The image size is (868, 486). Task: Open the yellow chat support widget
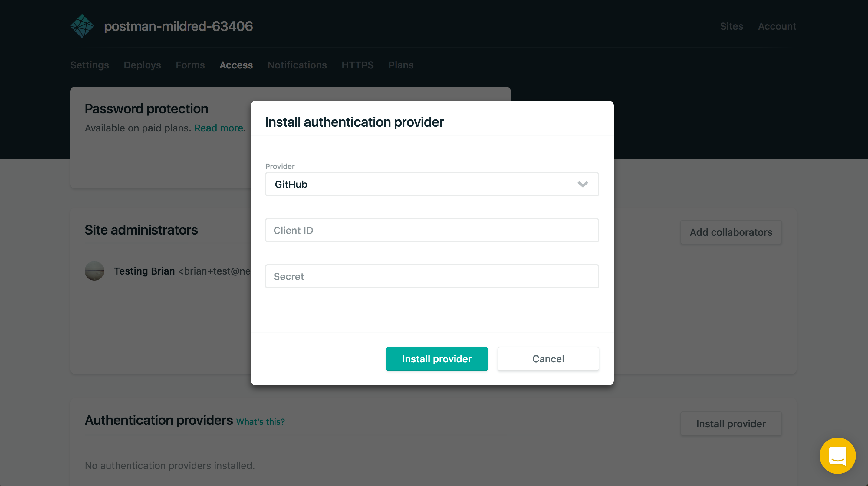click(x=838, y=455)
